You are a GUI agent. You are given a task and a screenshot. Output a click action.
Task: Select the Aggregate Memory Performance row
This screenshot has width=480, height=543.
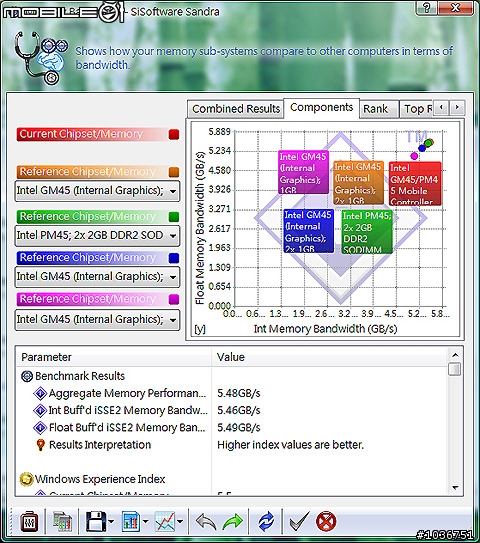tap(231, 393)
